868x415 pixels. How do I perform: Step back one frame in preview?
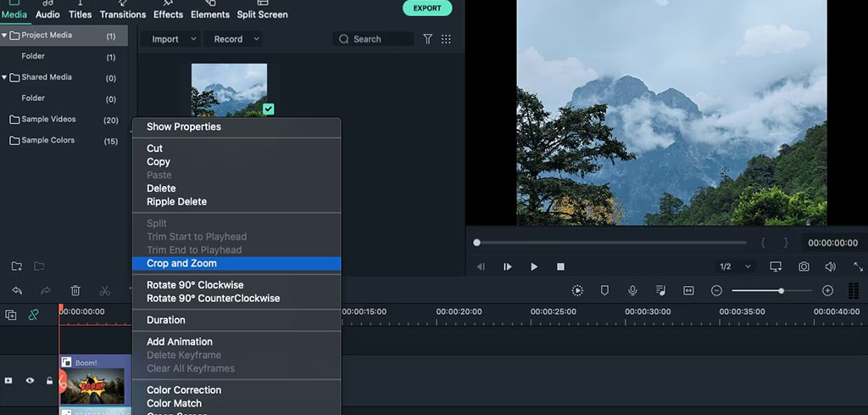point(481,266)
